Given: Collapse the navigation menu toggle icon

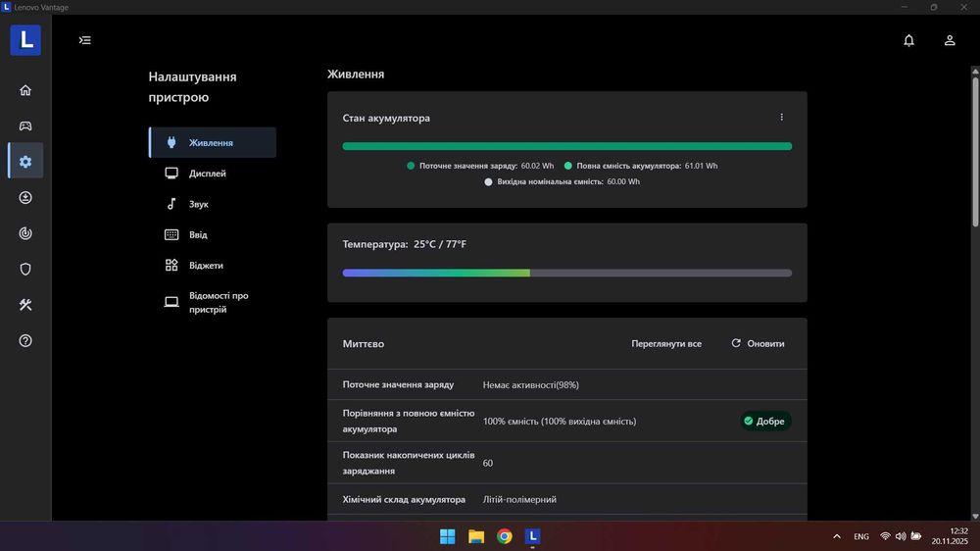Looking at the screenshot, I should (85, 40).
